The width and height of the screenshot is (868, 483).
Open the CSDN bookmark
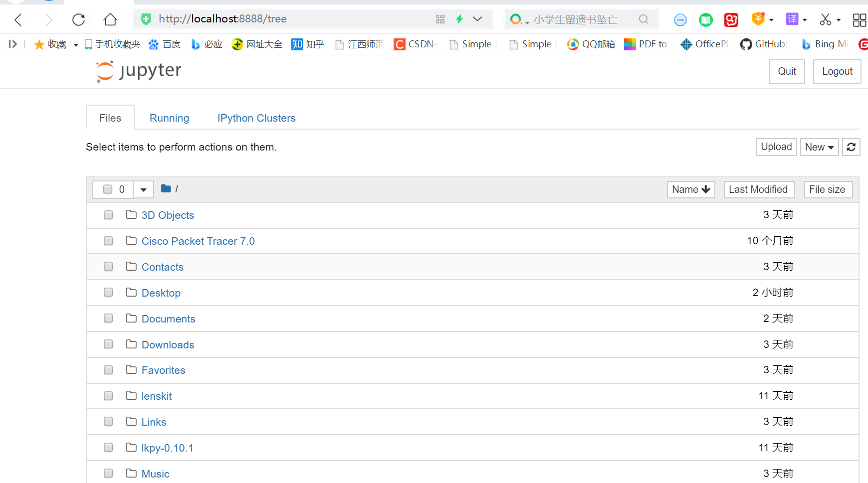pos(415,44)
